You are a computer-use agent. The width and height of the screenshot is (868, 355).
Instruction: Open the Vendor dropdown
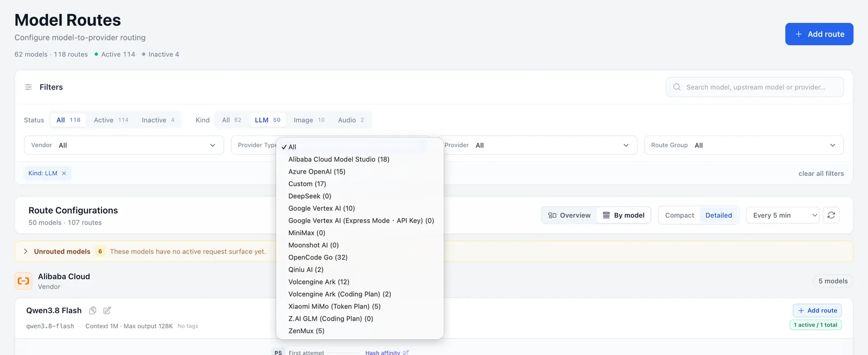point(124,145)
